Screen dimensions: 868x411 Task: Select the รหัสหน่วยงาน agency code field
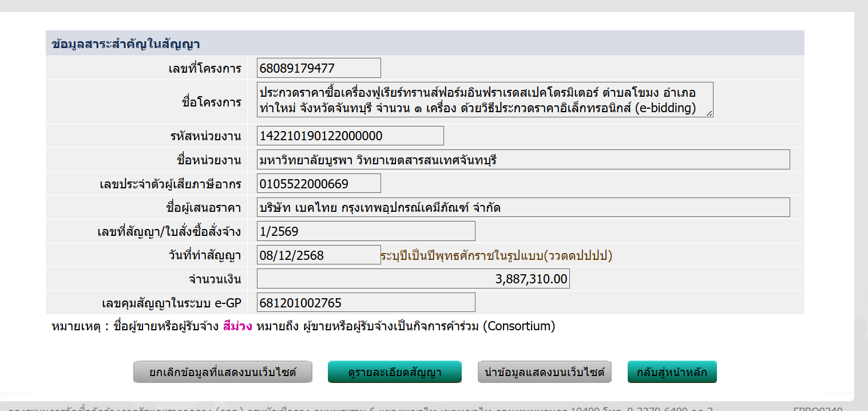350,136
